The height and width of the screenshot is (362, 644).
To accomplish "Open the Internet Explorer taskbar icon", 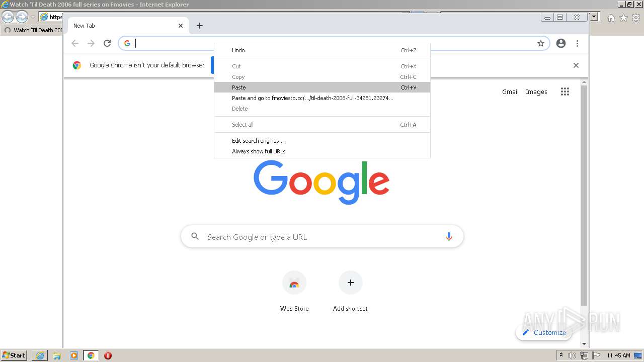I will 40,355.
